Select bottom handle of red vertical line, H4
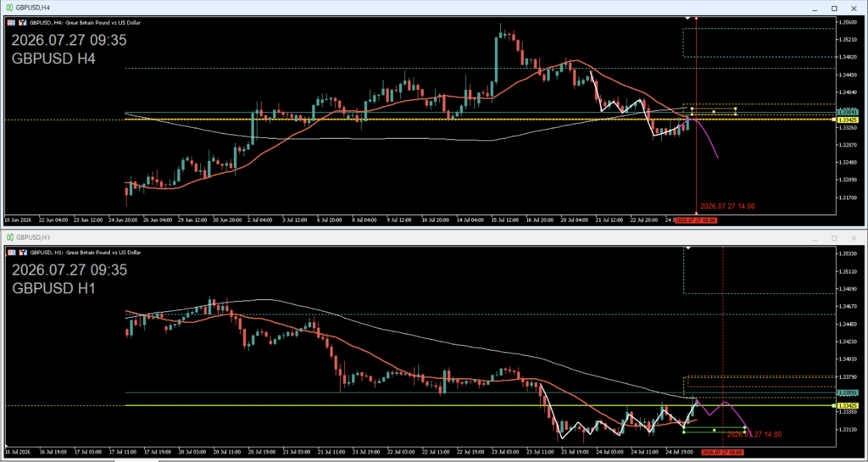This screenshot has height=462, width=868. point(696,213)
